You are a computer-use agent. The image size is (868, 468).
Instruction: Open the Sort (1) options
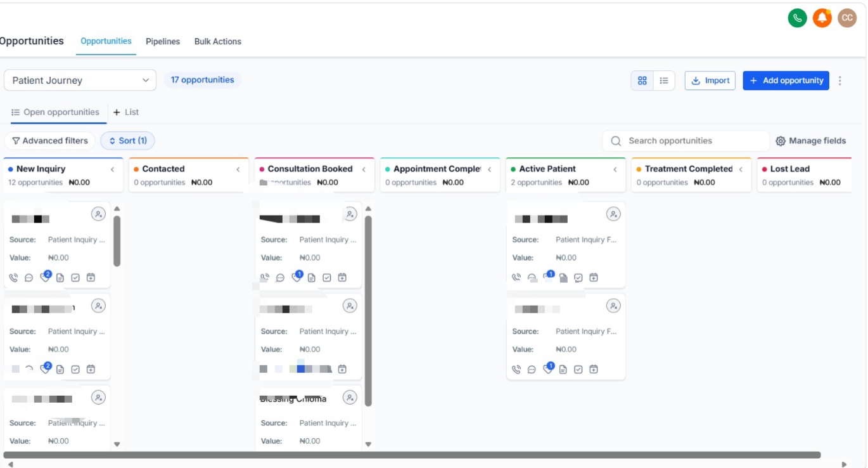pos(127,141)
